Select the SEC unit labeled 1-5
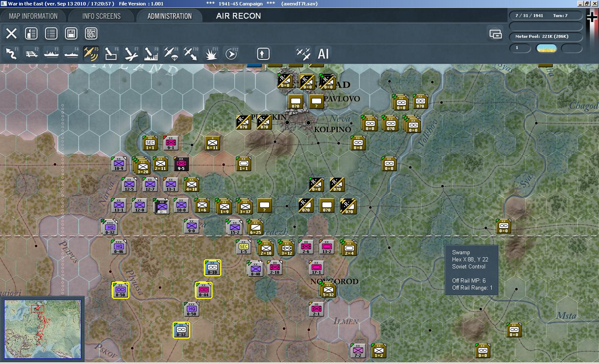This screenshot has height=364, width=599. click(244, 246)
